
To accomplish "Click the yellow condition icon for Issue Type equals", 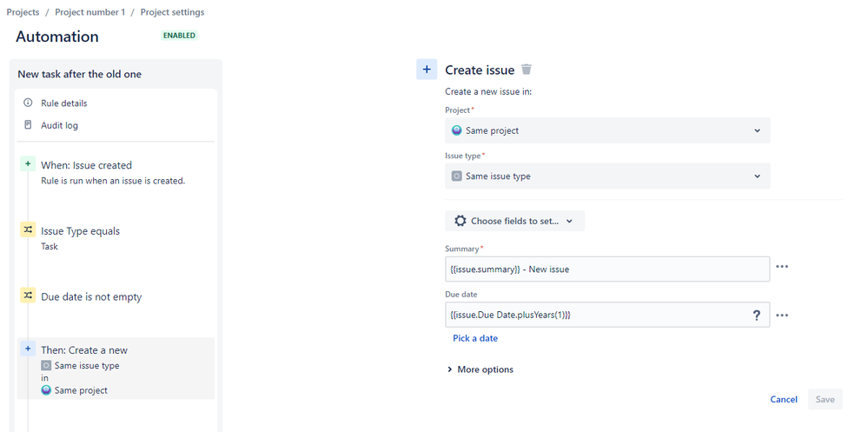I will (28, 229).
